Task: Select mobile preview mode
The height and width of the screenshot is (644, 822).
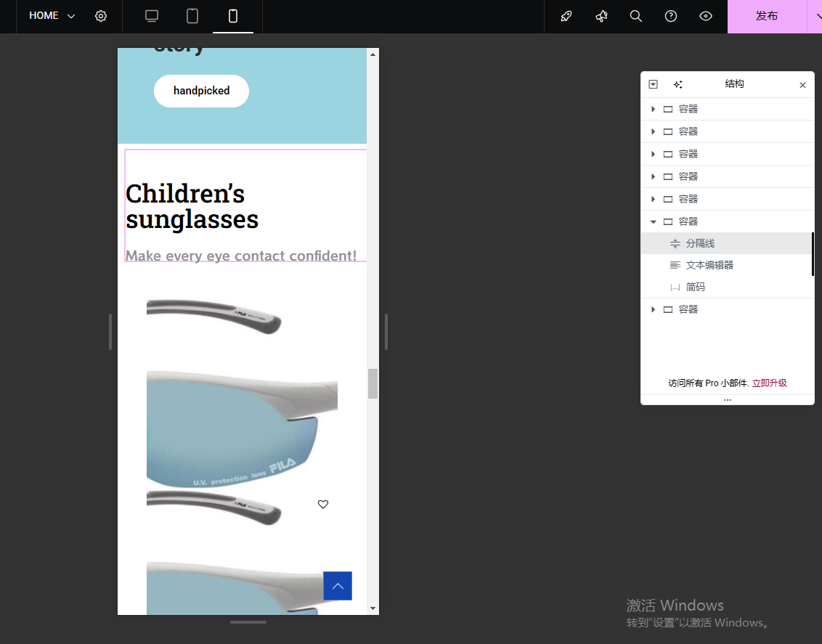Action: [233, 16]
